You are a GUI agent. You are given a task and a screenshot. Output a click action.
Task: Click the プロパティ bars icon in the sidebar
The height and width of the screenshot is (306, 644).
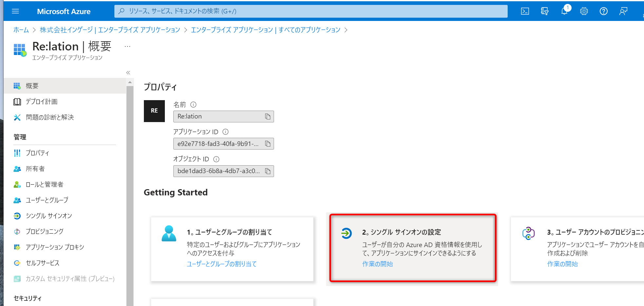coord(17,153)
